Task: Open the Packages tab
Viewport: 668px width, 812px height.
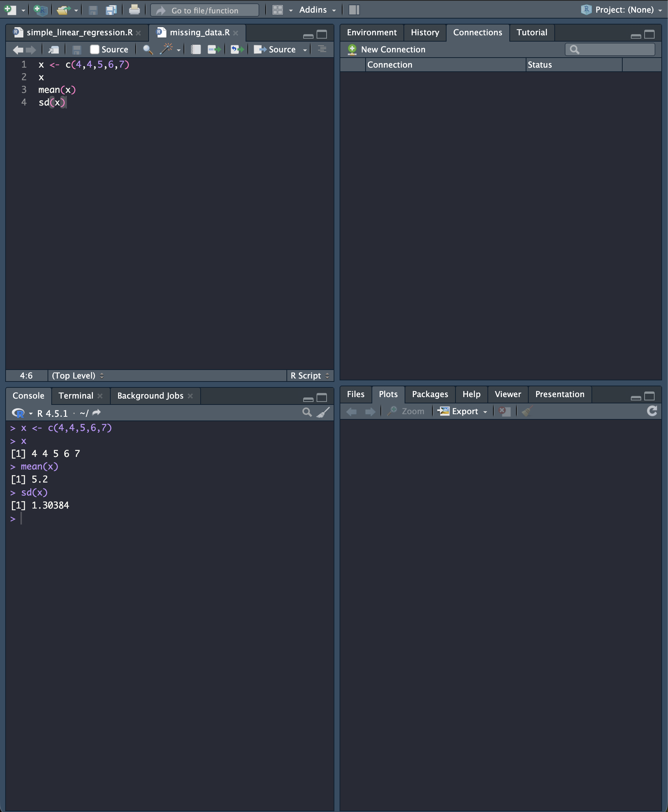Action: [x=430, y=394]
